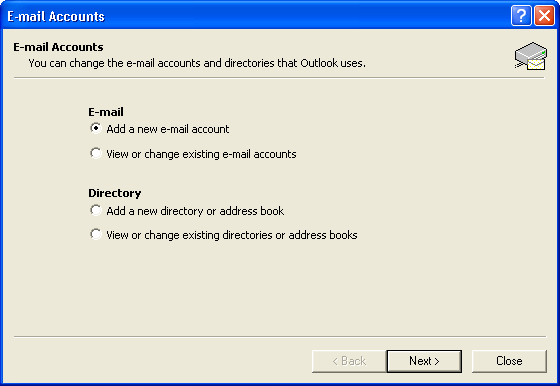This screenshot has width=560, height=386.
Task: Close the dialog with the red X
Action: (x=544, y=16)
